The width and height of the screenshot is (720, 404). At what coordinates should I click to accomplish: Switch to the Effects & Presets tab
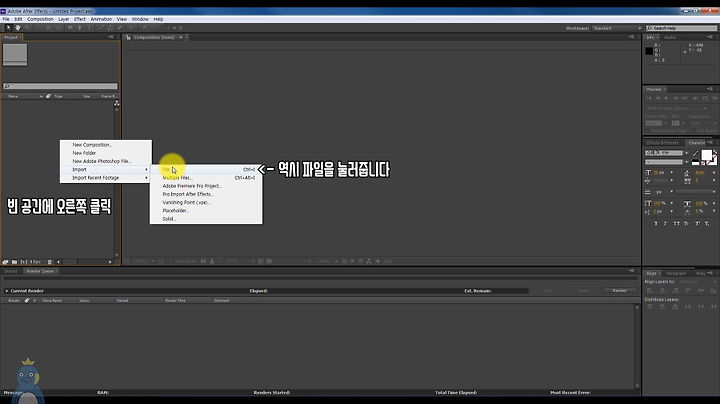(662, 143)
